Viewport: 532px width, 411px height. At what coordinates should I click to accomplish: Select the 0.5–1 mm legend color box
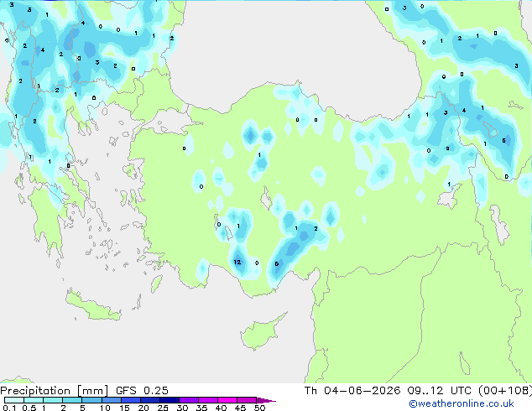tap(34, 400)
